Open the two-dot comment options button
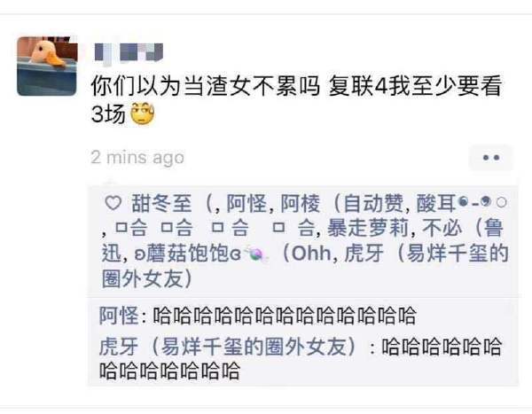The height and width of the screenshot is (414, 532). click(490, 158)
